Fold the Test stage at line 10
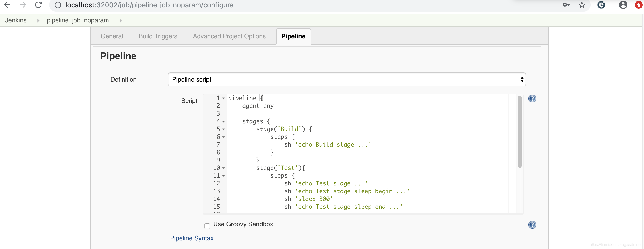The width and height of the screenshot is (644, 249). tap(223, 168)
